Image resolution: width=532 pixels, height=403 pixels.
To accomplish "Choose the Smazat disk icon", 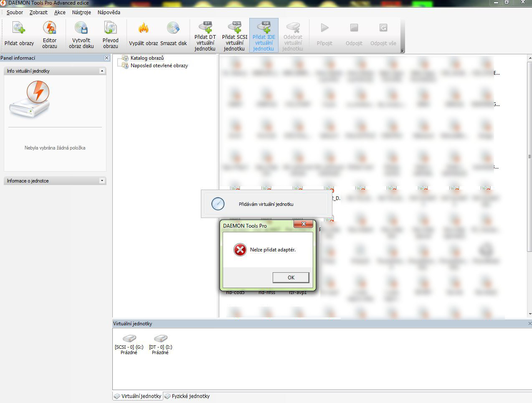I will (x=173, y=29).
